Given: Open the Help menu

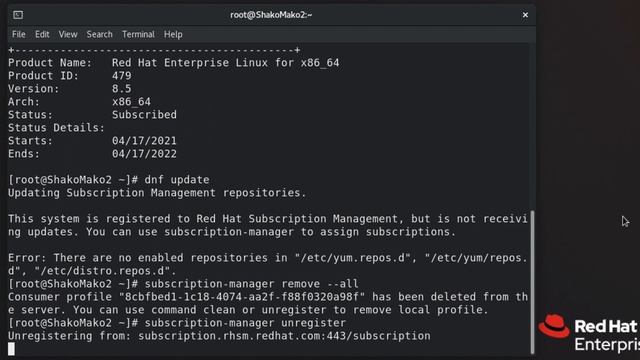Looking at the screenshot, I should click(x=173, y=34).
